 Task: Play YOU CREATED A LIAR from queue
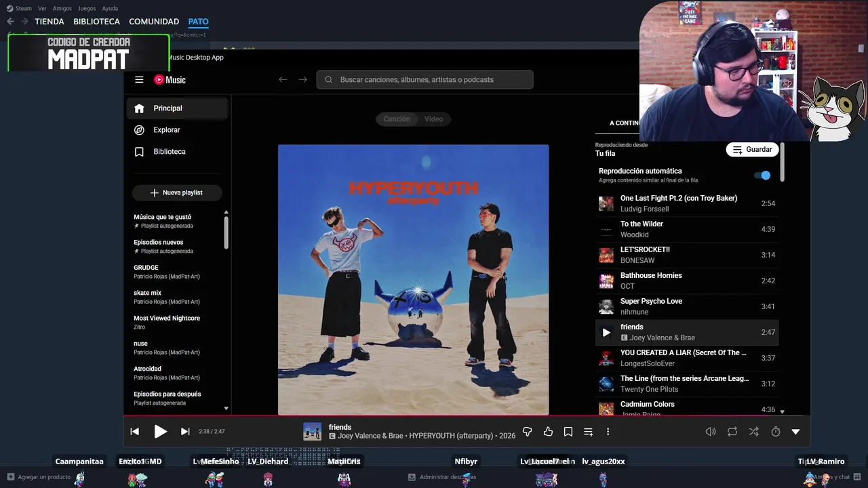click(x=687, y=358)
